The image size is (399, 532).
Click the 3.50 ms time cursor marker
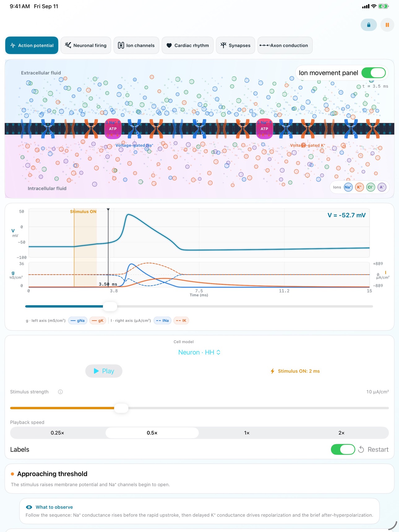[108, 284]
